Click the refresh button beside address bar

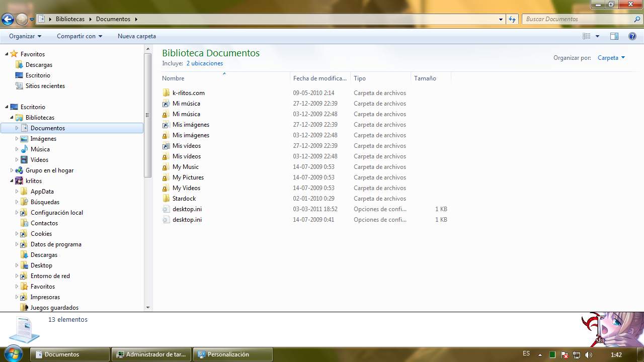[x=512, y=19]
